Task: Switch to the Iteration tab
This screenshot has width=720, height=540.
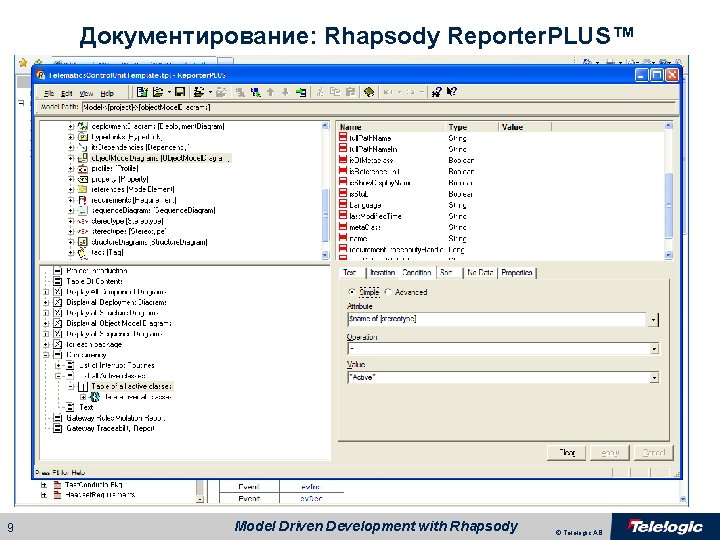Action: pos(382,273)
